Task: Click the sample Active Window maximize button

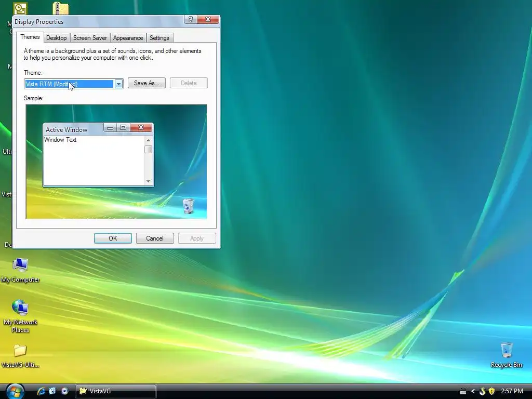Action: point(123,128)
